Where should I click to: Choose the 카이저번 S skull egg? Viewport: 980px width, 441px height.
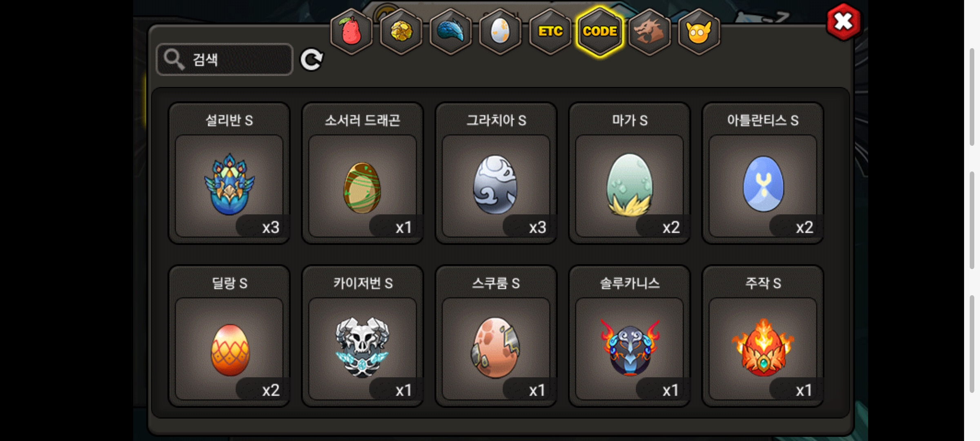coord(363,336)
